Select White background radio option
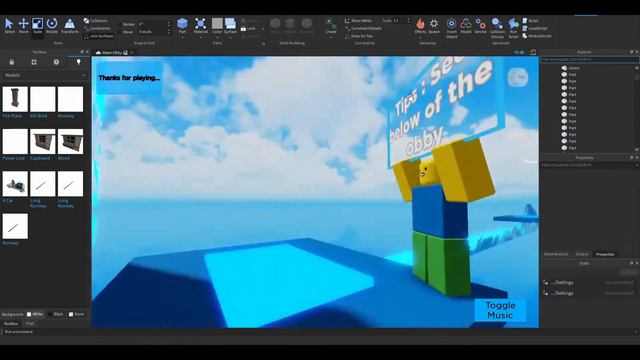640x360 pixels. 35,314
